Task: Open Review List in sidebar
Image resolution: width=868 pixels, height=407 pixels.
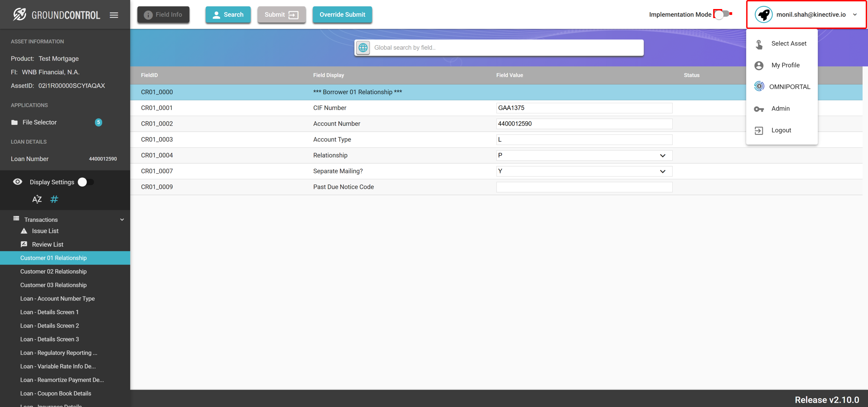Action: tap(47, 244)
